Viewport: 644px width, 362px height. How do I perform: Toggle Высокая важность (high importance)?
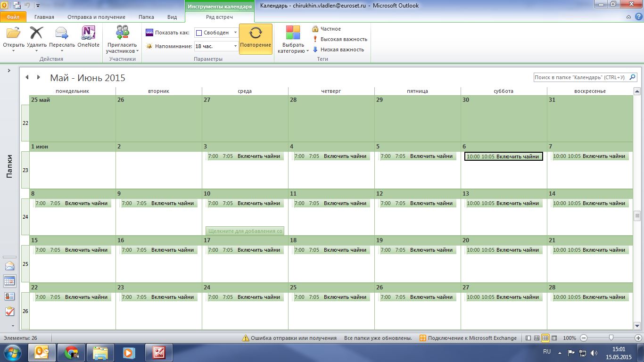pos(339,39)
